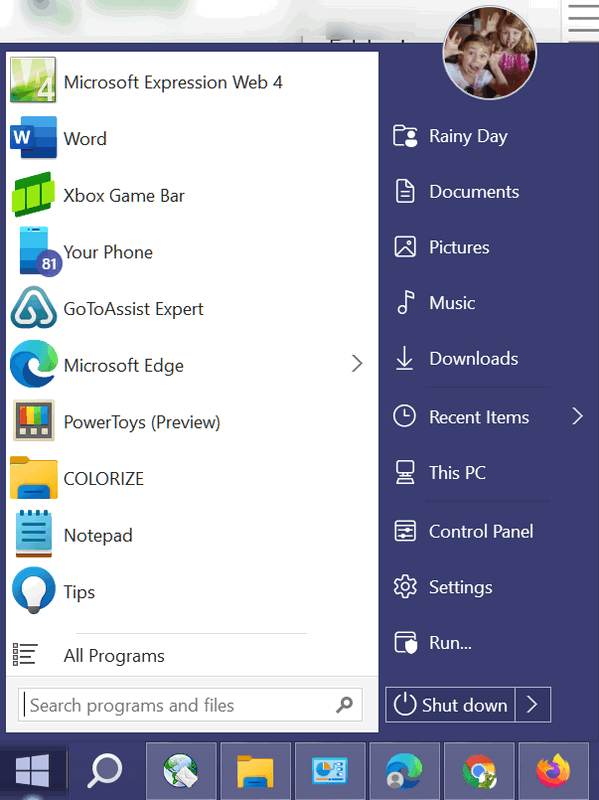Click the user account picture
The image size is (599, 800).
tap(490, 53)
